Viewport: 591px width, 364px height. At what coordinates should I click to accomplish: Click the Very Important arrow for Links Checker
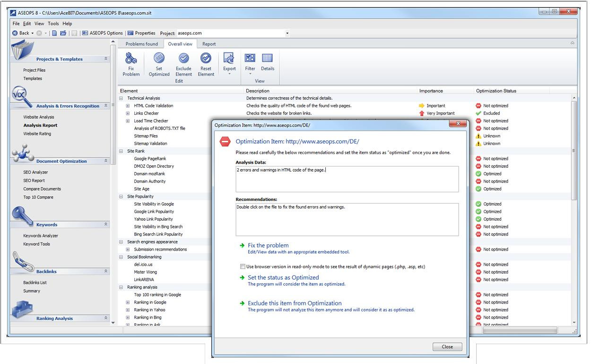422,113
